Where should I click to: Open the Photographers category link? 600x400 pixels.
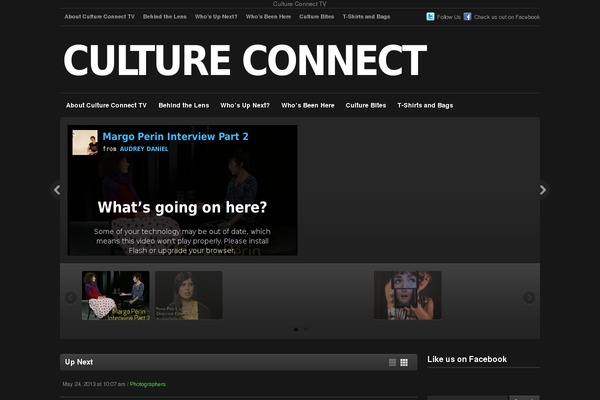[148, 384]
